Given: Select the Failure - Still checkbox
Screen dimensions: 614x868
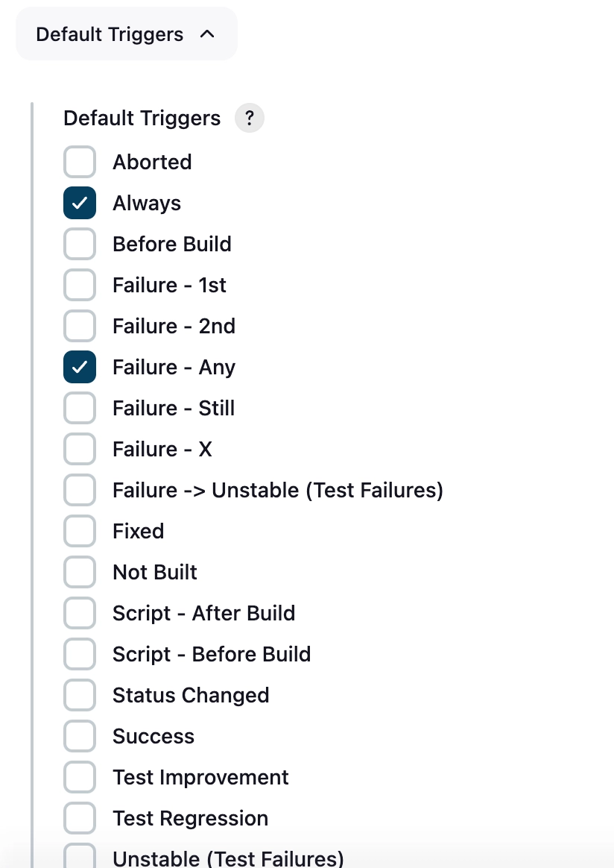Looking at the screenshot, I should pyautogui.click(x=80, y=408).
